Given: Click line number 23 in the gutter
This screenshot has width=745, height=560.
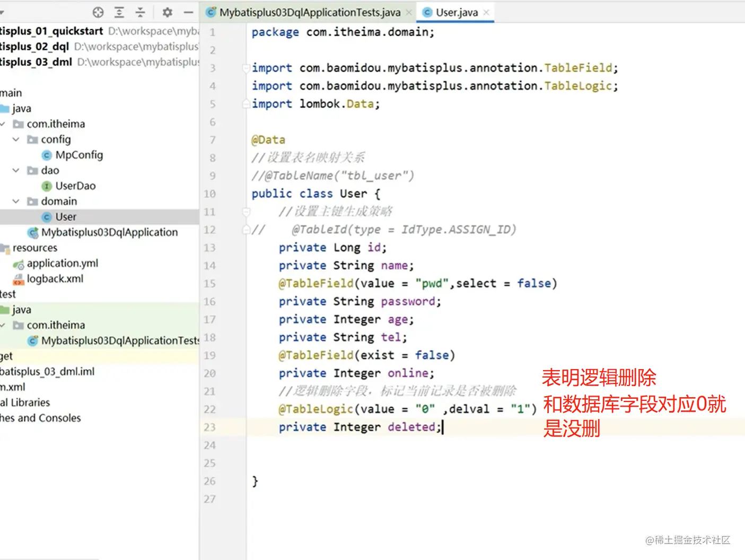Looking at the screenshot, I should coord(210,427).
